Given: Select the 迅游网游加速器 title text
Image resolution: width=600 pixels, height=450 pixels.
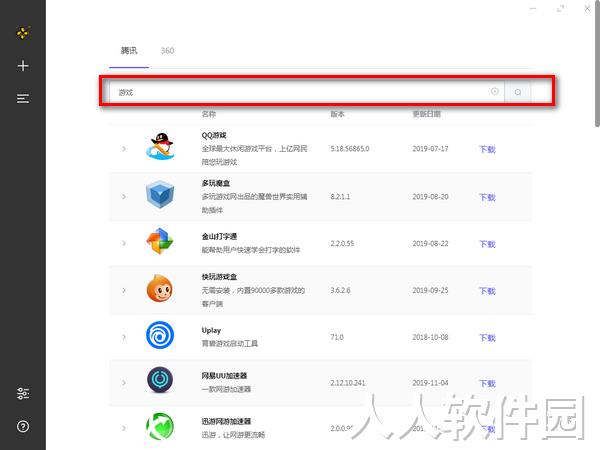Looking at the screenshot, I should point(226,421).
